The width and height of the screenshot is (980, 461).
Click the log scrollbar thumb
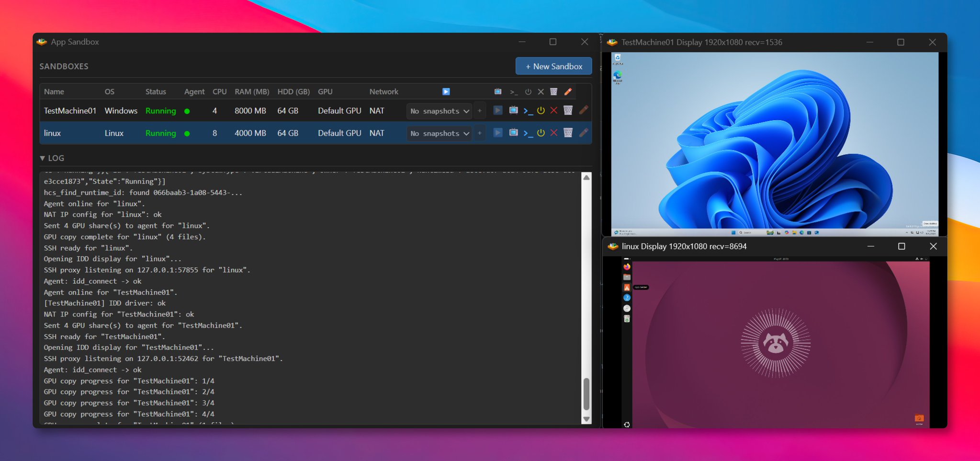click(x=586, y=394)
